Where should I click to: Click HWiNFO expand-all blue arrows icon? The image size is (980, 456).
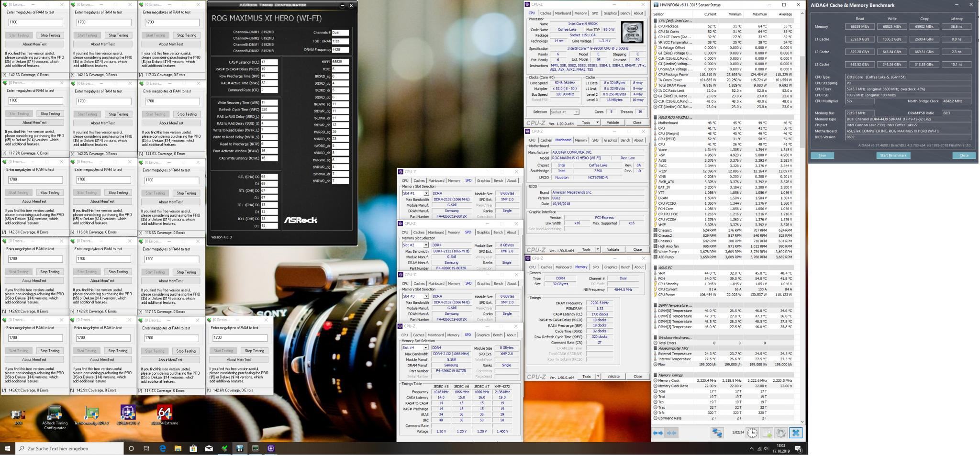coord(658,433)
